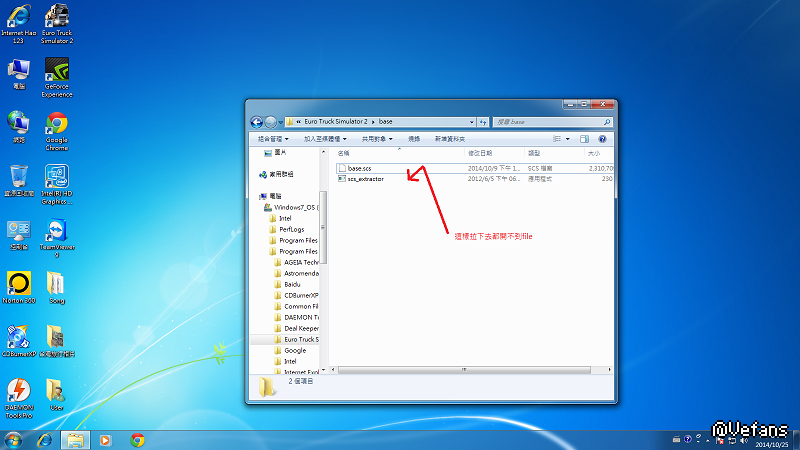800x450 pixels.
Task: Open Euro Truck Simulator 2 desktop shortcut
Action: pyautogui.click(x=57, y=22)
